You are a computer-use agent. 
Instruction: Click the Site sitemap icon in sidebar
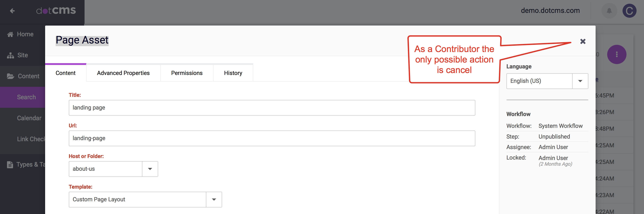11,55
